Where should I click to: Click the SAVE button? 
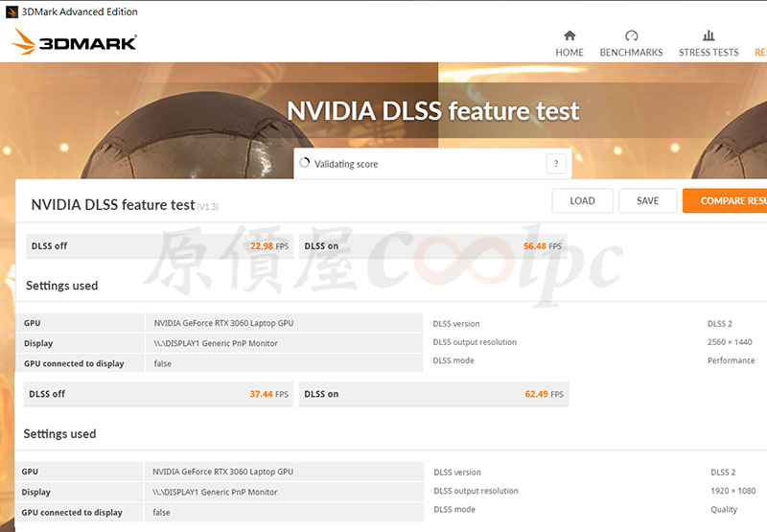coord(648,200)
